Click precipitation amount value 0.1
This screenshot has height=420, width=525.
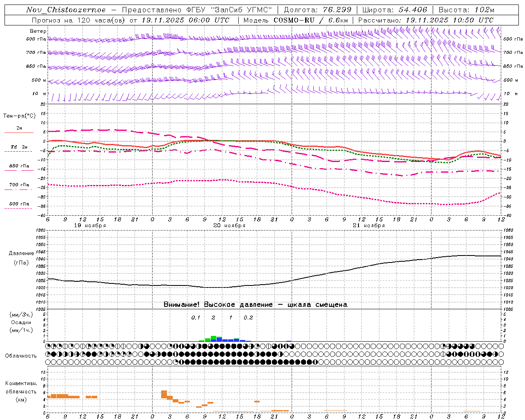196,318
